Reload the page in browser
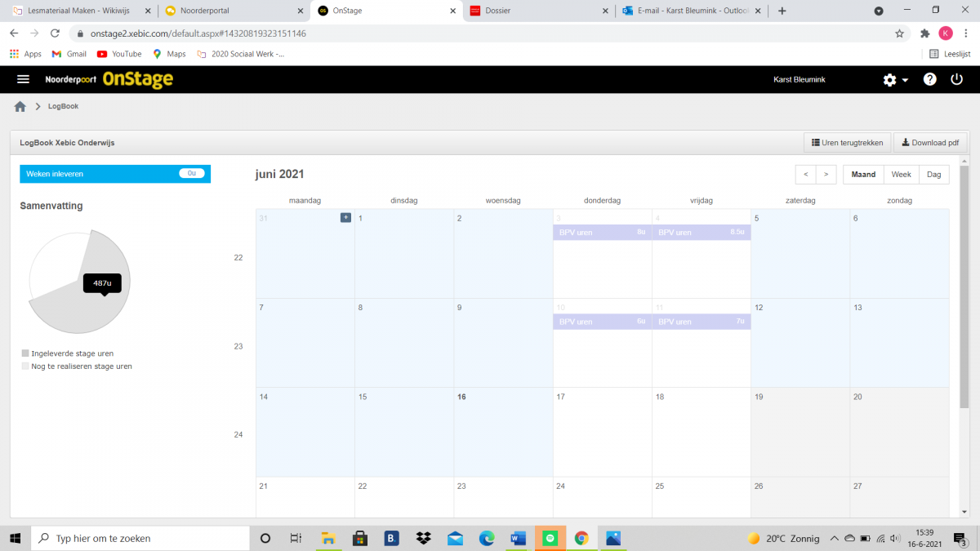This screenshot has height=551, width=980. point(55,33)
